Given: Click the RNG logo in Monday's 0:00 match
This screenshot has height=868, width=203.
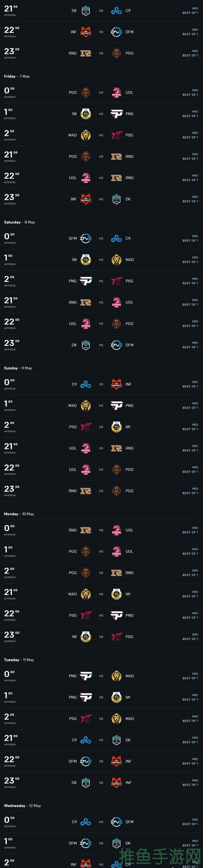Looking at the screenshot, I should 86,530.
